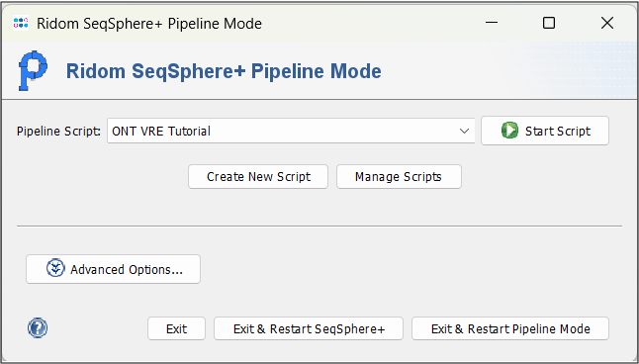This screenshot has height=364, width=639.
Task: Click the blue Pipeline Mode P logo
Action: coord(33,71)
